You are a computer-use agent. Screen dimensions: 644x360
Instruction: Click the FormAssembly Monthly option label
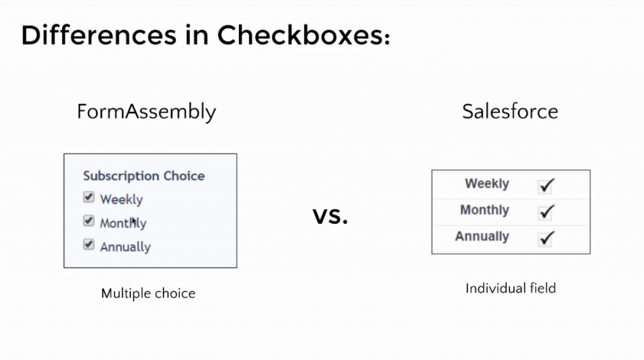click(x=123, y=223)
